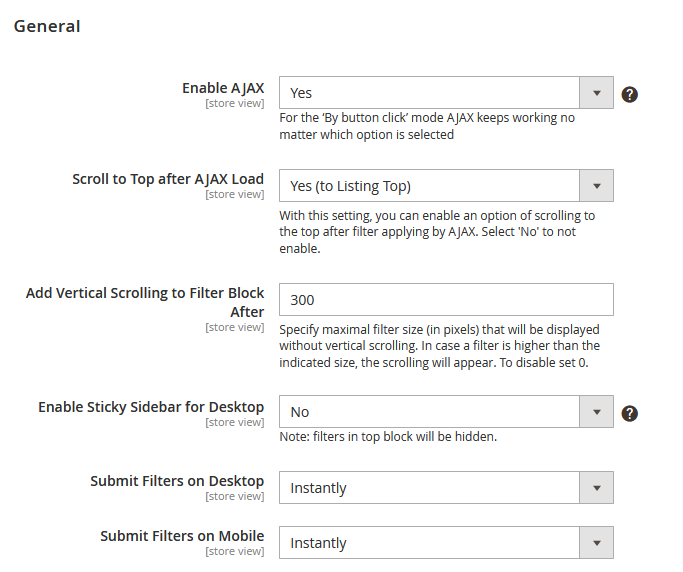Click the vertical scrolling field containing 300
The height and width of the screenshot is (572, 683).
(446, 300)
